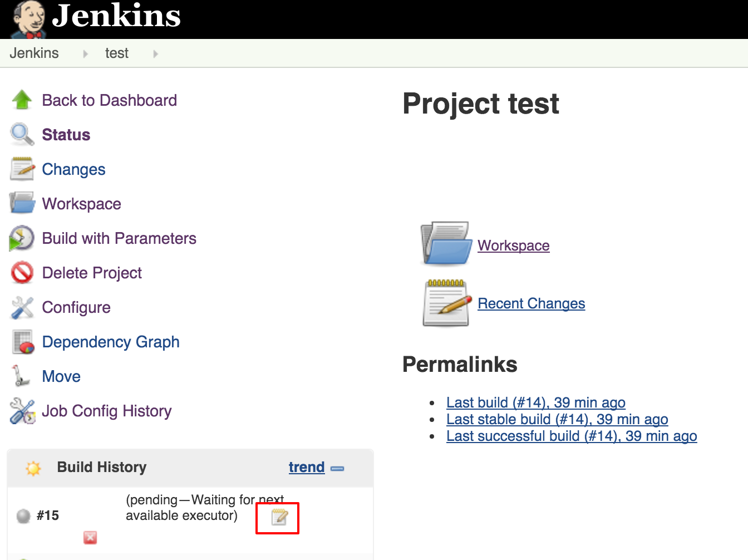
Task: Click the red Delete Project icon
Action: coord(22,273)
